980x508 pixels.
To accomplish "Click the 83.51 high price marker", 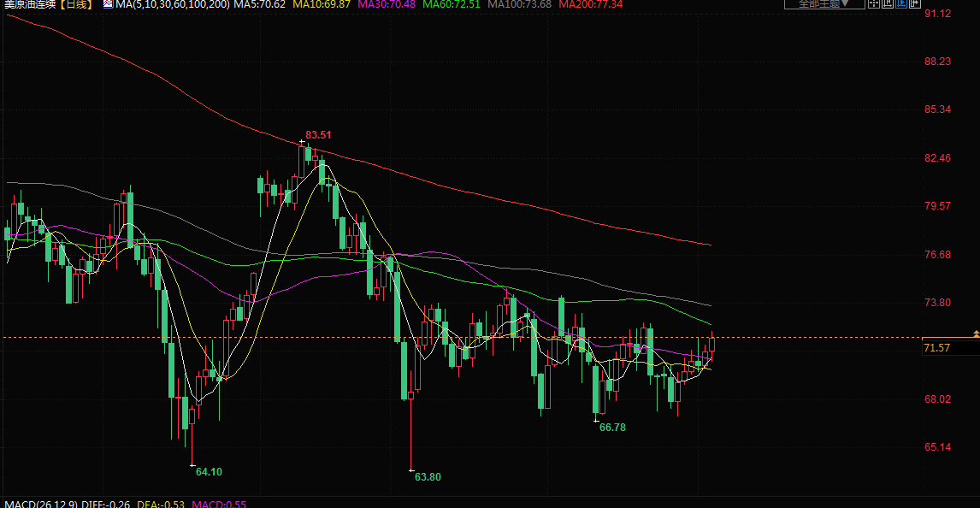I will coord(318,135).
